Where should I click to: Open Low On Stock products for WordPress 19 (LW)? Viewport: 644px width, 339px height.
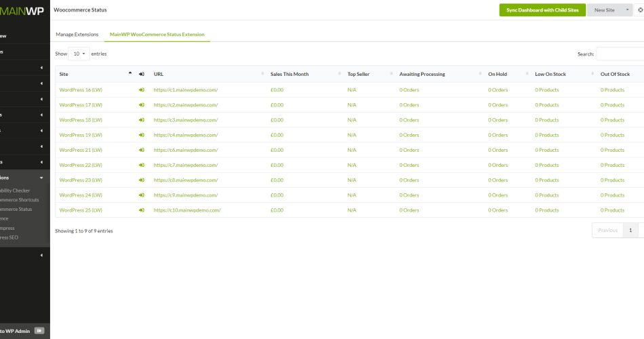point(546,135)
